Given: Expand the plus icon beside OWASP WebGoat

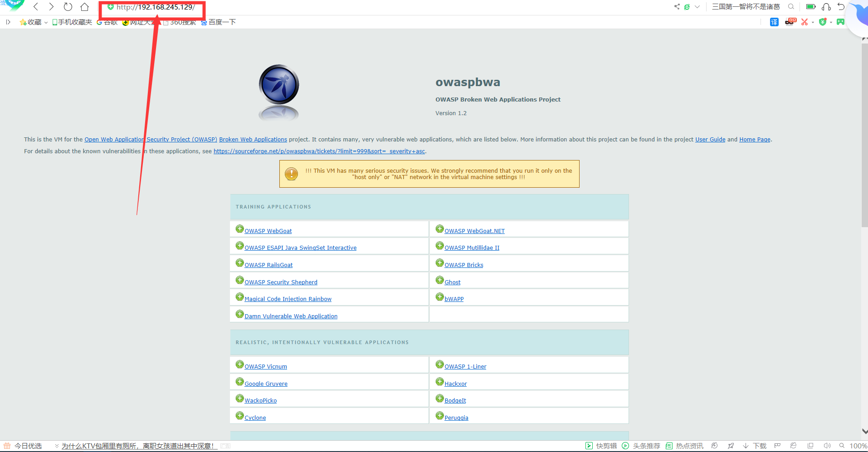Looking at the screenshot, I should 239,229.
